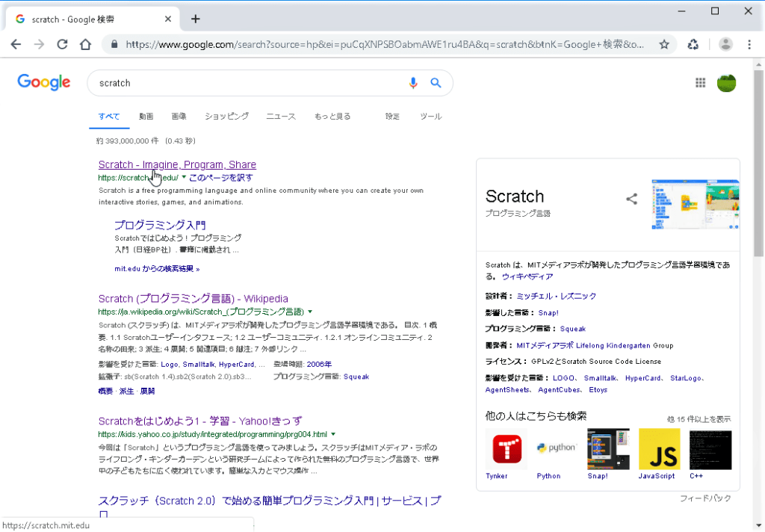Select the すべて search tab
This screenshot has width=765, height=532.
pyautogui.click(x=109, y=116)
